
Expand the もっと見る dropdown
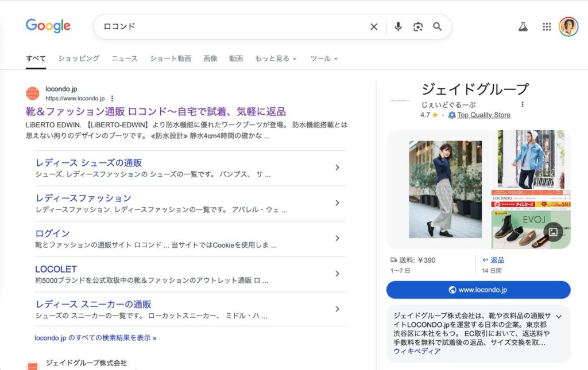coord(276,59)
